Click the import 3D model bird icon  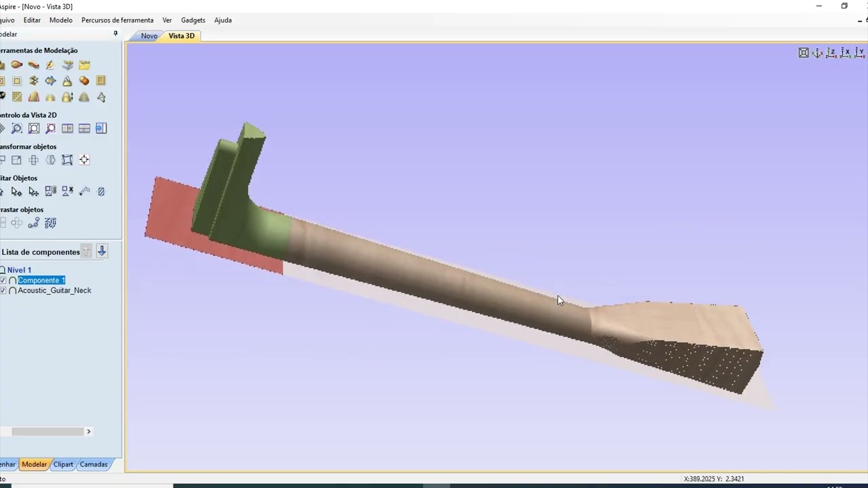(67, 65)
